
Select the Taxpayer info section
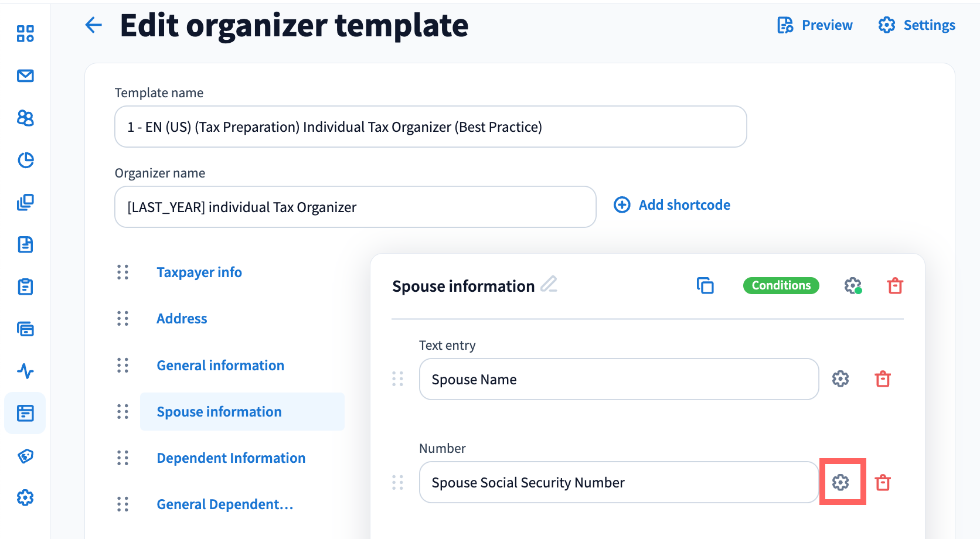tap(199, 272)
